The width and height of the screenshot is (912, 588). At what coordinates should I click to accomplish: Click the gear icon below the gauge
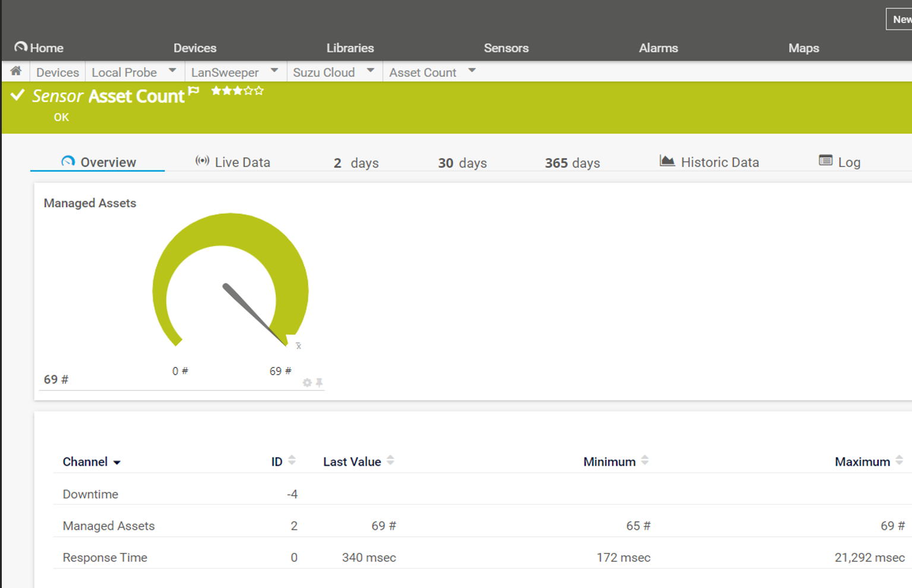click(x=307, y=382)
